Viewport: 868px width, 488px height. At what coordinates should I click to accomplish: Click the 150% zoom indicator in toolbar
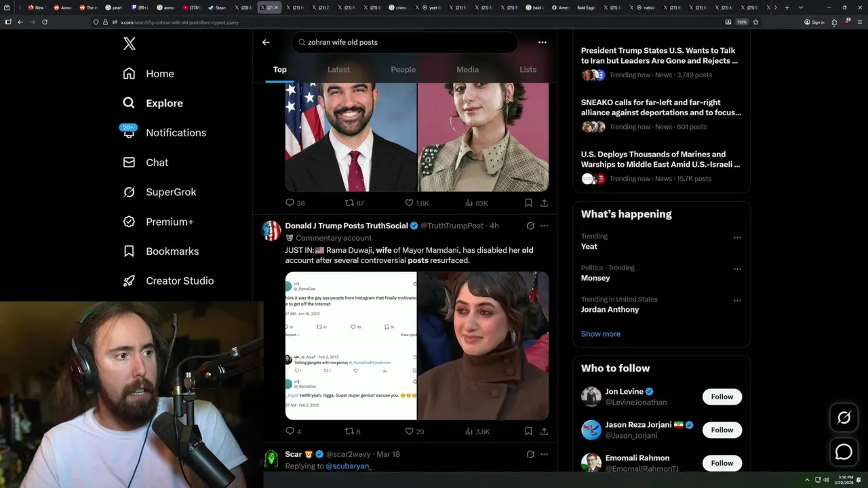742,22
